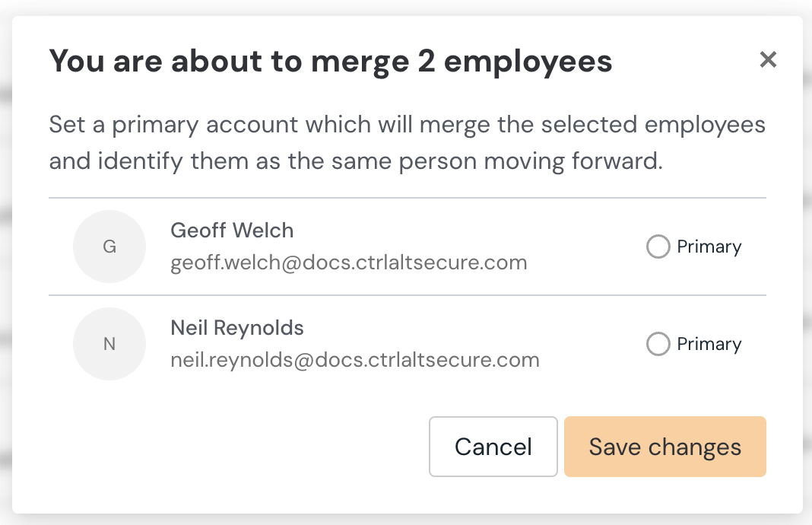Cancel the employee merge
The image size is (812, 525).
(x=493, y=447)
